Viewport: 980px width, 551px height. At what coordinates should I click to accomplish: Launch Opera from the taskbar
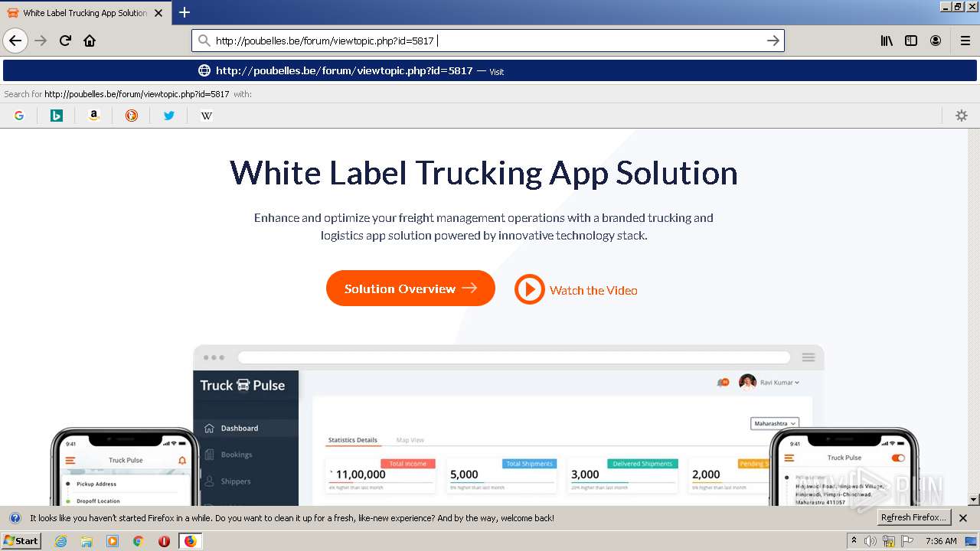164,541
